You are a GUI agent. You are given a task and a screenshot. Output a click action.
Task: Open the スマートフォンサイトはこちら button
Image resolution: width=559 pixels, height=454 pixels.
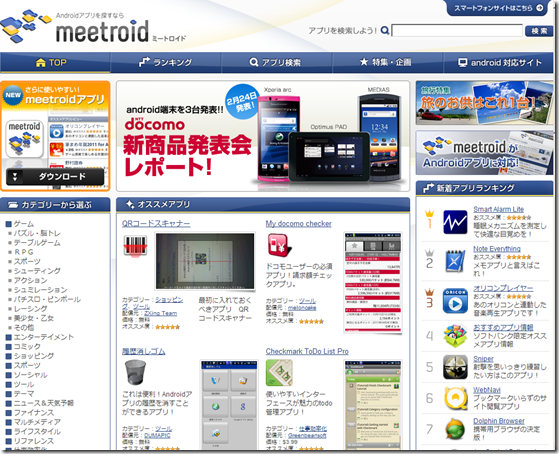498,8
